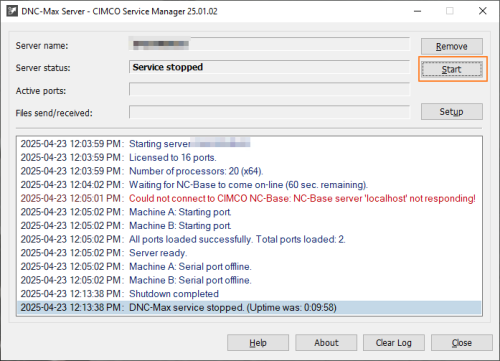Clear the log with Clear Log

click(x=394, y=343)
